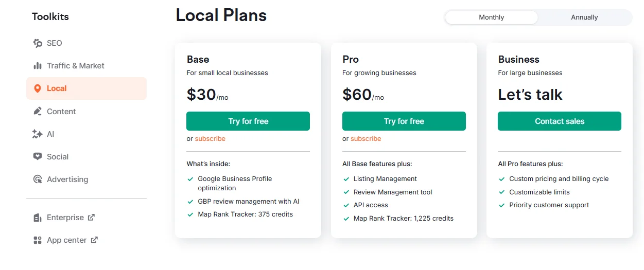Screen dimensions: 644x270
Task: Click the Social heart bubble icon
Action: click(38, 157)
